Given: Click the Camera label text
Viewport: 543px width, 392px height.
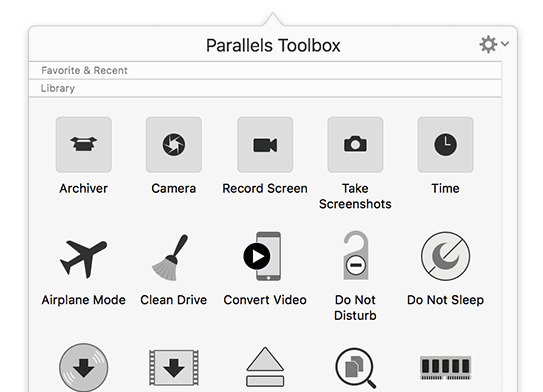Looking at the screenshot, I should coord(173,188).
